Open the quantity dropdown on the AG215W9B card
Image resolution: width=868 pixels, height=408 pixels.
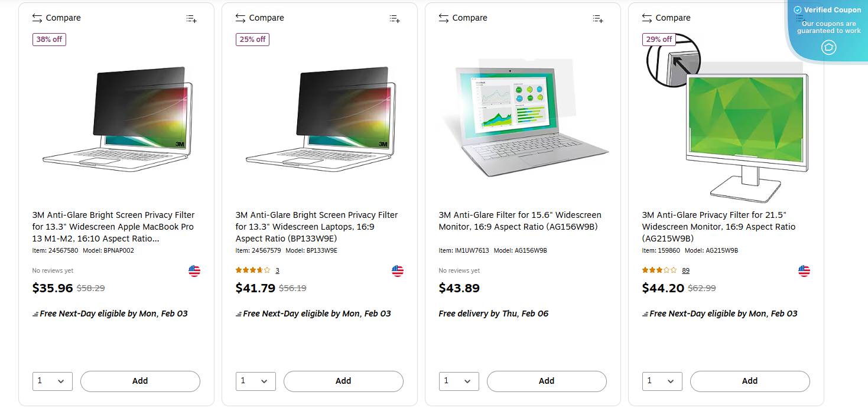(x=662, y=381)
